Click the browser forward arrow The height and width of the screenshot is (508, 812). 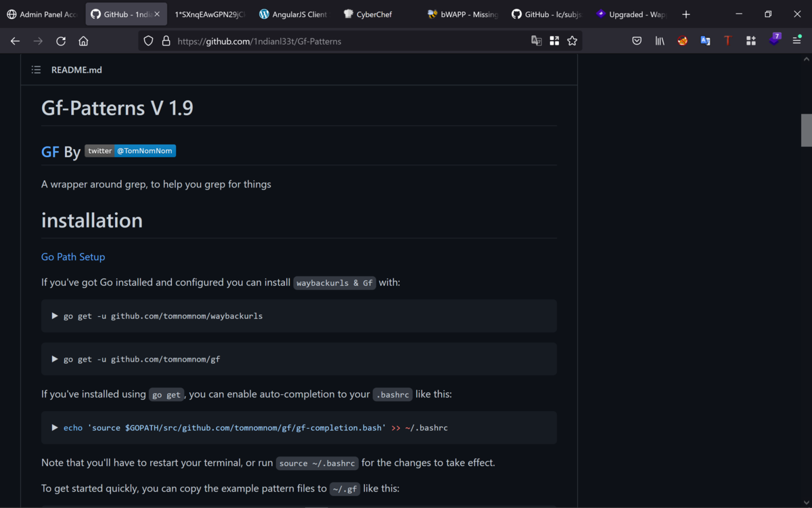(x=38, y=41)
